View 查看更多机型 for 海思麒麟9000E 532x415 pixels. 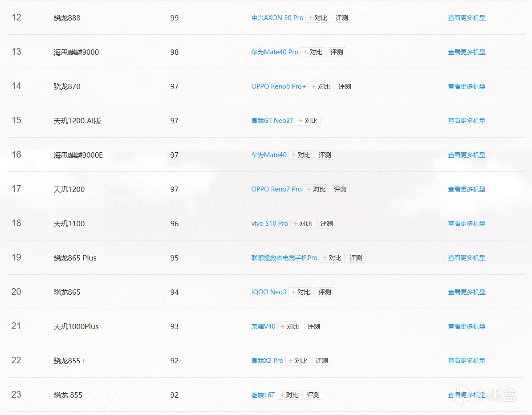click(467, 155)
